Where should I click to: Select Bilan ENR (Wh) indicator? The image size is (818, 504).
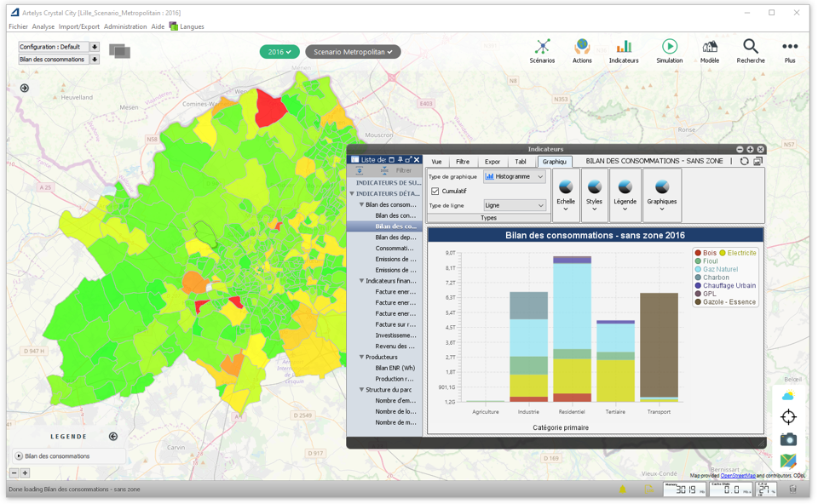coord(395,368)
